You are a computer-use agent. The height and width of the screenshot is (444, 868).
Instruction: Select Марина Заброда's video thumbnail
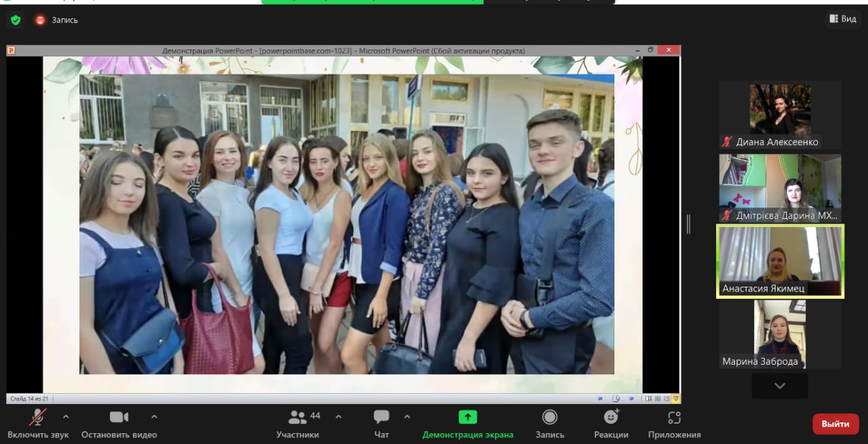click(x=780, y=334)
